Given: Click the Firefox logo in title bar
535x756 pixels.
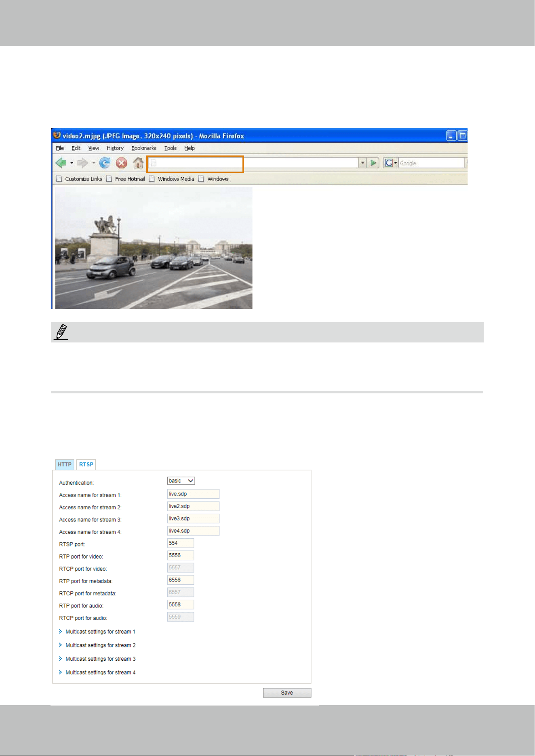Looking at the screenshot, I should (x=57, y=135).
